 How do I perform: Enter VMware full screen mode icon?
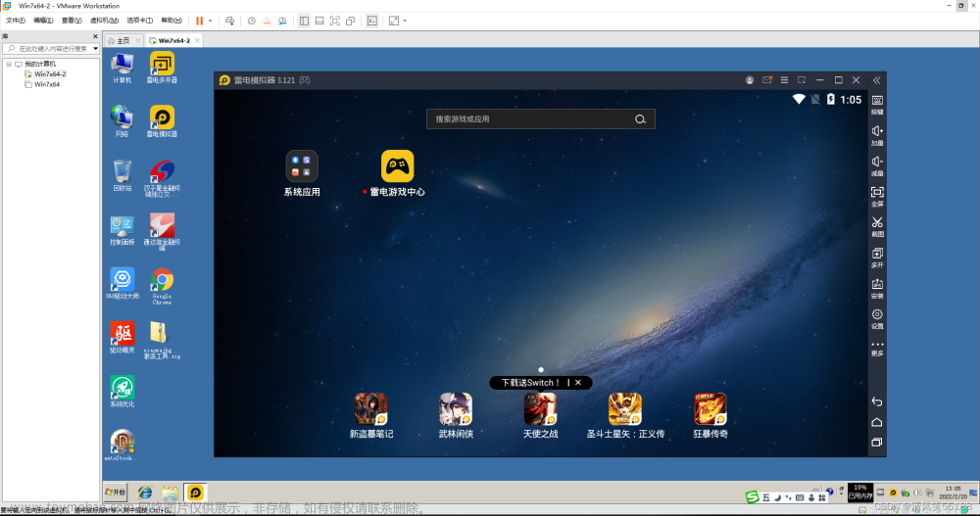pos(335,21)
